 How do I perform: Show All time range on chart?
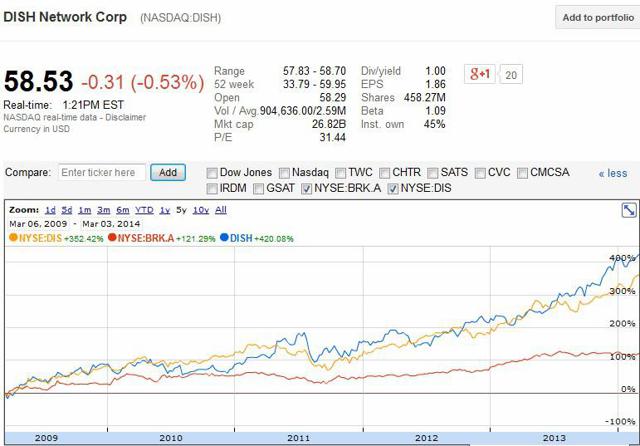(221, 210)
